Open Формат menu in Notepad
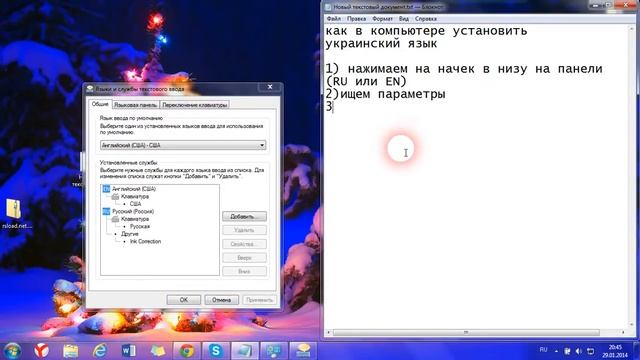The width and height of the screenshot is (640, 360). (382, 19)
